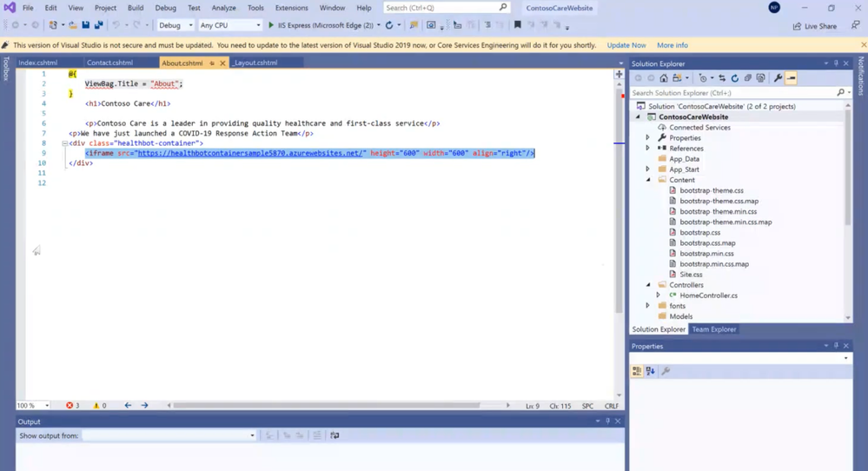This screenshot has height=471, width=868.
Task: Open the Any CPU platform dropdown
Action: (x=229, y=25)
